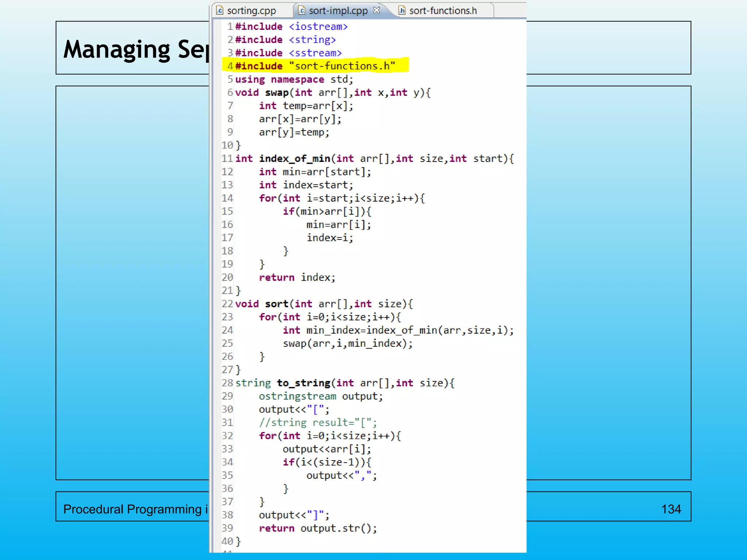This screenshot has width=747, height=560.
Task: Close the sort-impl.cpp tab with X icon
Action: [x=377, y=10]
